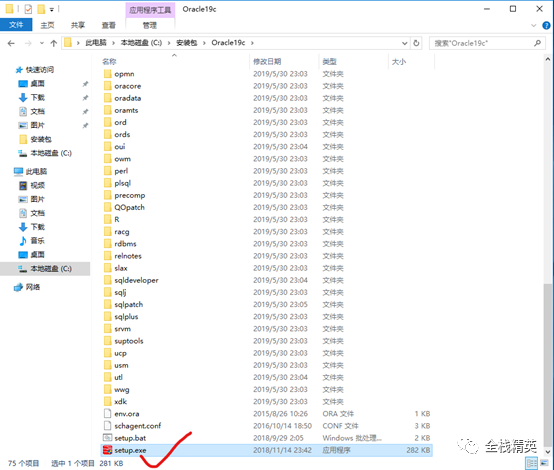Screen dimensions: 554x470
Task: Click the back navigation arrow
Action: click(x=11, y=43)
